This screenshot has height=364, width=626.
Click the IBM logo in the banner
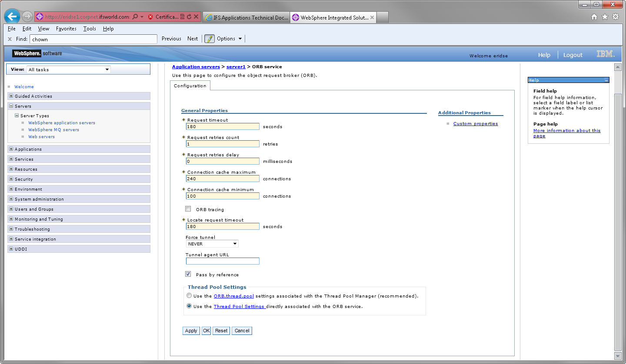[605, 55]
